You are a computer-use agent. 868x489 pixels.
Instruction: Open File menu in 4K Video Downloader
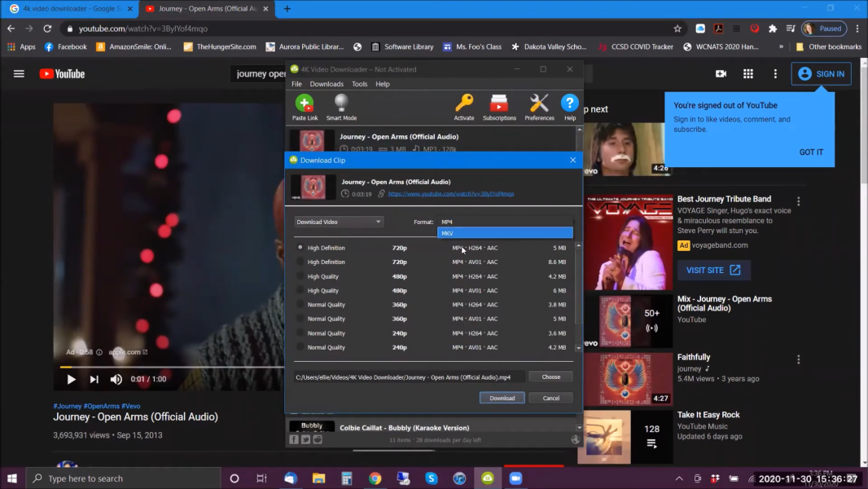tap(296, 84)
